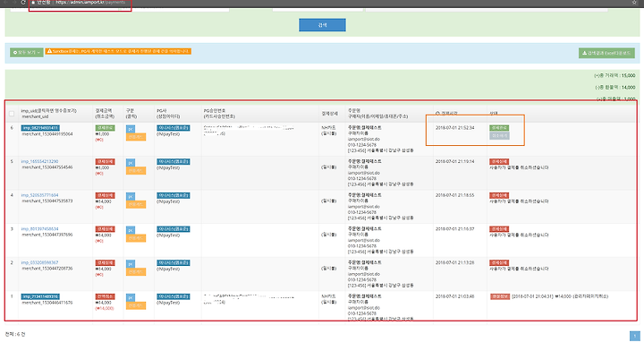Screen dimensions: 644x351
Task: Click the red cancelled badge in row 1 amount column
Action: point(105,296)
